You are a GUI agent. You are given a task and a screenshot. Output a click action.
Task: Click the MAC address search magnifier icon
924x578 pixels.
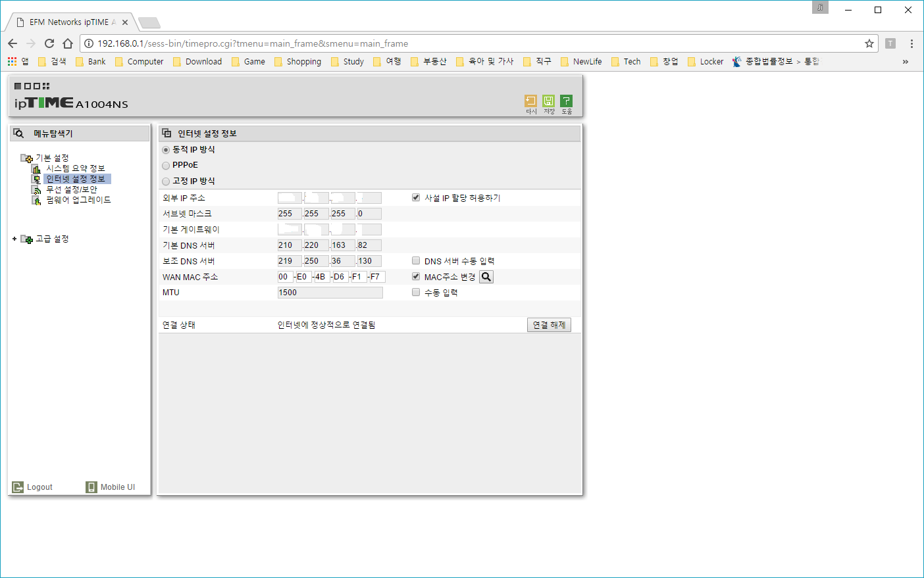486,277
